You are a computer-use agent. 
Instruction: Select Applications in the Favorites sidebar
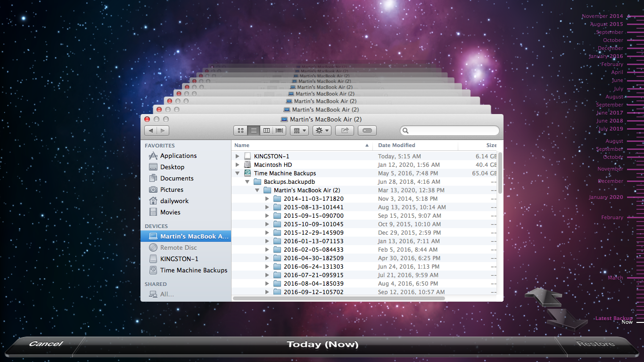(x=178, y=156)
